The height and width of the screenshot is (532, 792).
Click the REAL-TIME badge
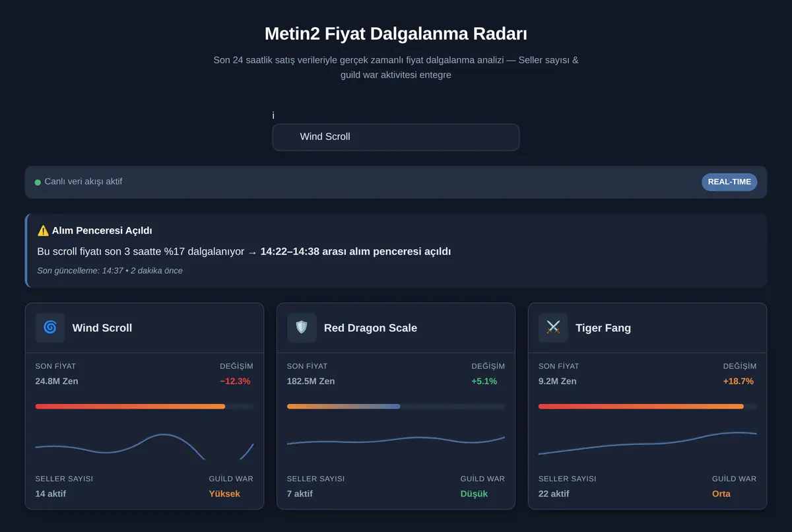click(x=729, y=182)
